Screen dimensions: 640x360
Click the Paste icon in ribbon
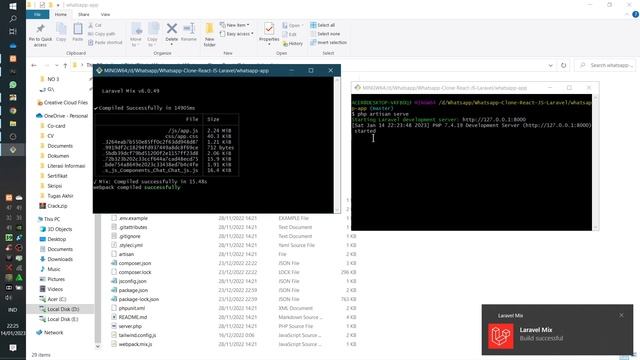(x=78, y=29)
